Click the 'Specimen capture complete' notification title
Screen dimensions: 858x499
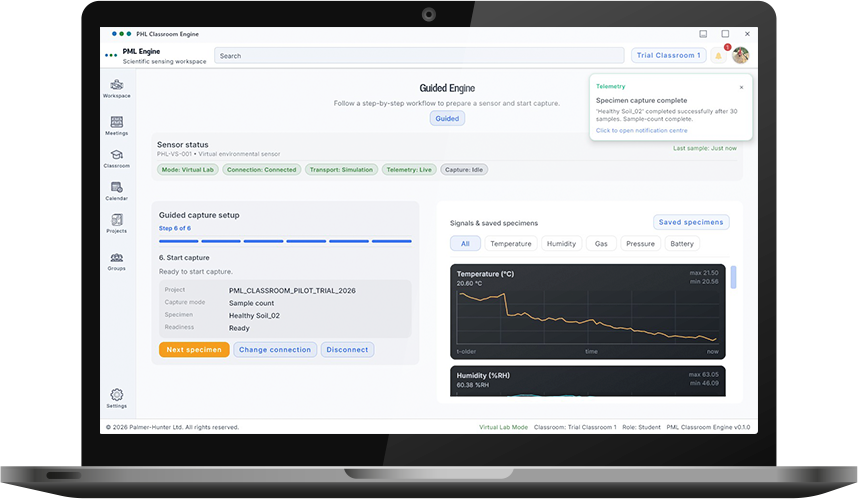coord(641,101)
